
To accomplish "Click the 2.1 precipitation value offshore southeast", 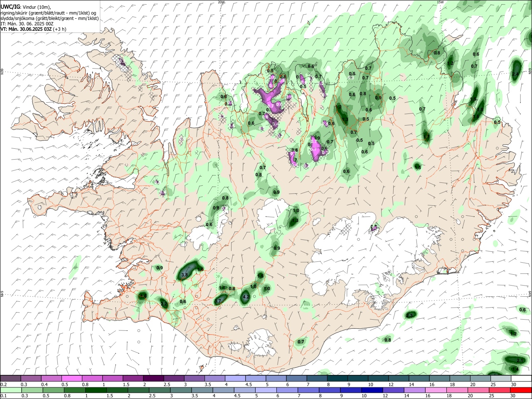I will pos(520,360).
